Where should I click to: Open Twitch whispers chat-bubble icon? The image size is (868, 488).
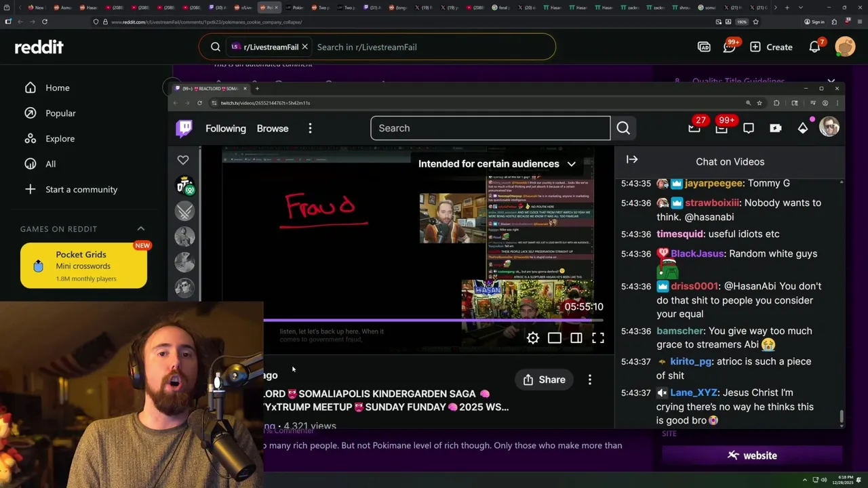point(749,128)
